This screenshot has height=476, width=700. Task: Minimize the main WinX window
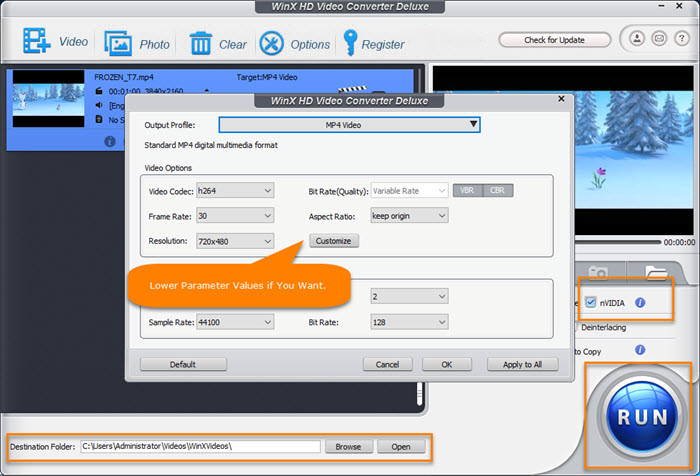[x=662, y=6]
